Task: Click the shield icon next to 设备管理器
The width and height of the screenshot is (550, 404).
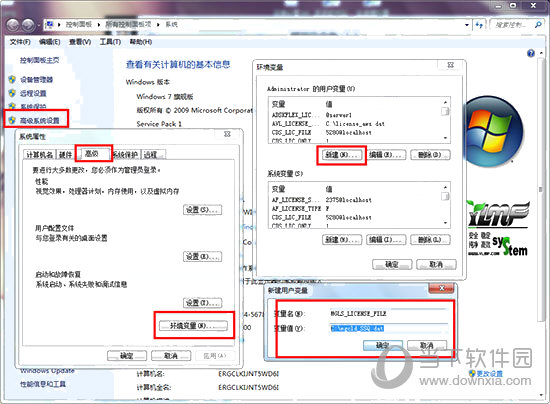Action: click(x=12, y=79)
